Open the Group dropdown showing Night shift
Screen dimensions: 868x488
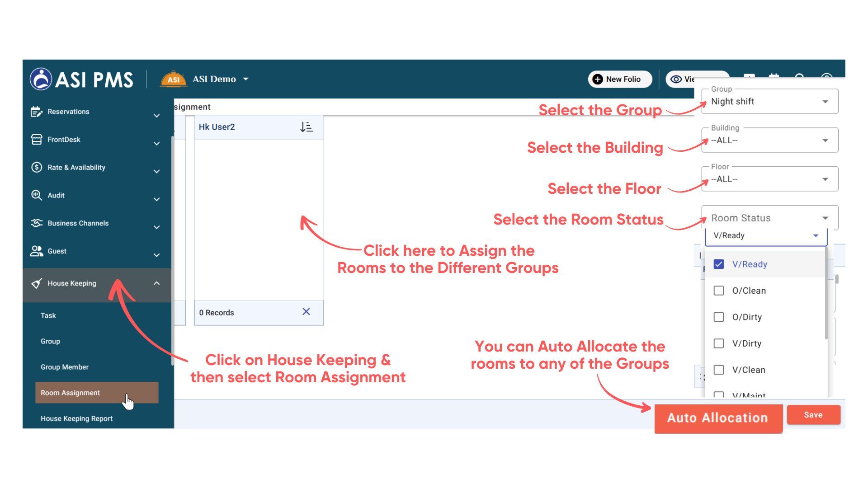(x=769, y=102)
